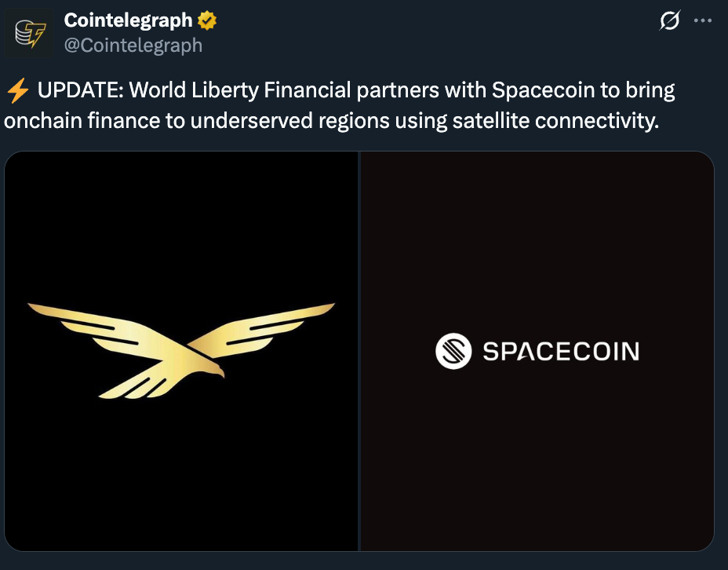Open the right Spacecoin image panel

click(537, 471)
